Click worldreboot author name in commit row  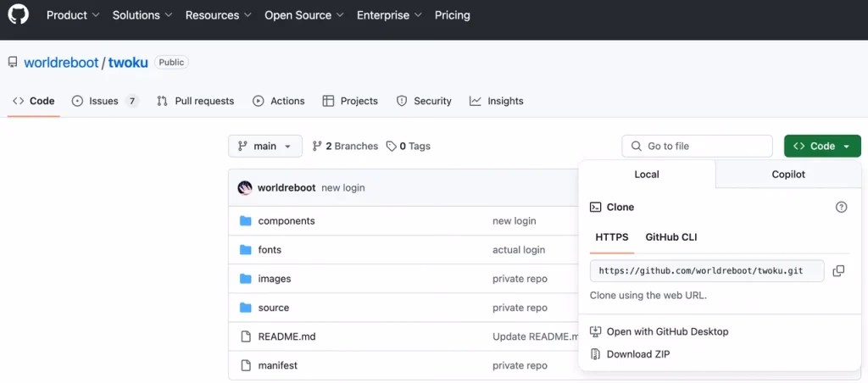click(287, 187)
